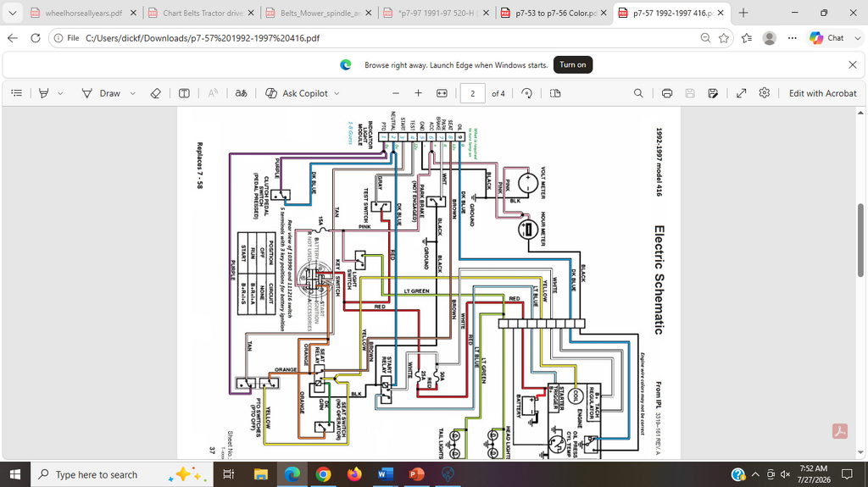
Task: Close the p7-57 1992-1997 416 tab
Action: point(721,13)
